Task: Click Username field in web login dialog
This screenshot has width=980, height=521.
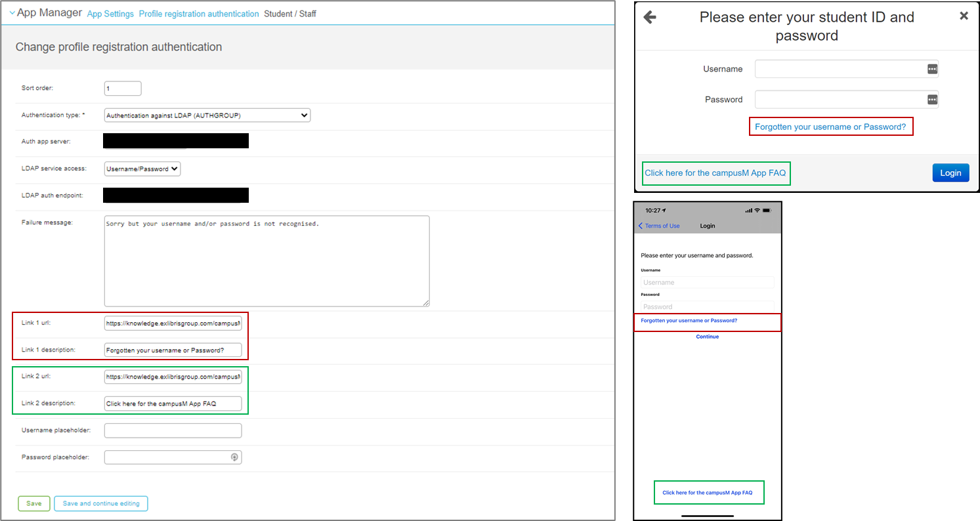Action: [847, 69]
